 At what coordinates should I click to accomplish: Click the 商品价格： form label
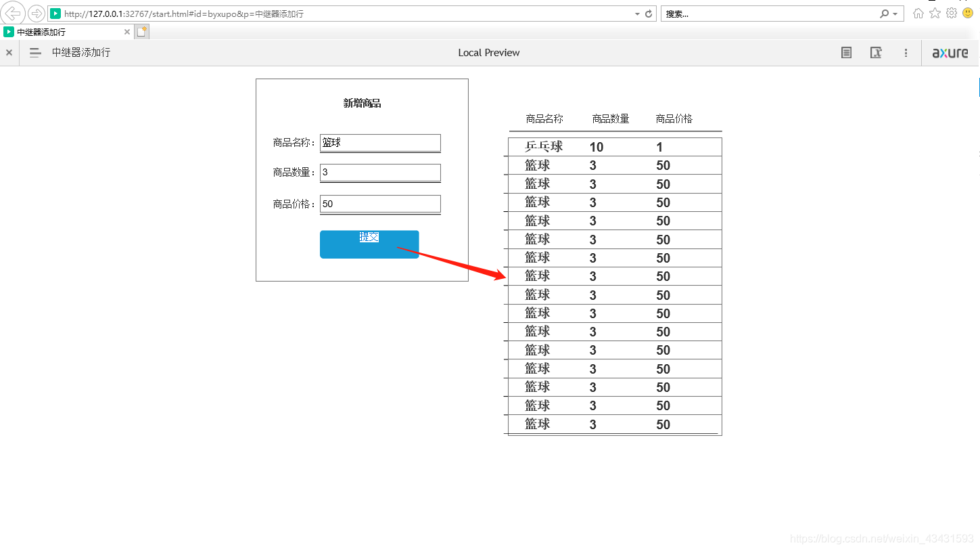click(295, 204)
